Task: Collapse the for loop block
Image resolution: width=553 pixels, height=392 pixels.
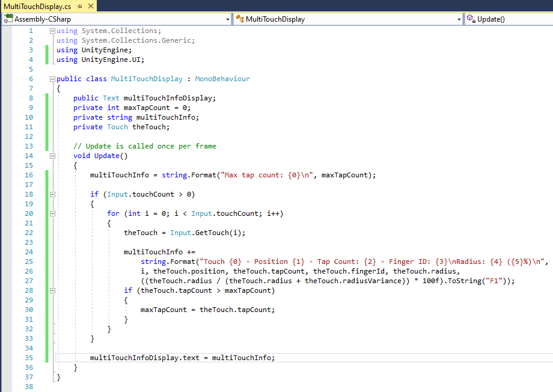Action: [x=53, y=213]
